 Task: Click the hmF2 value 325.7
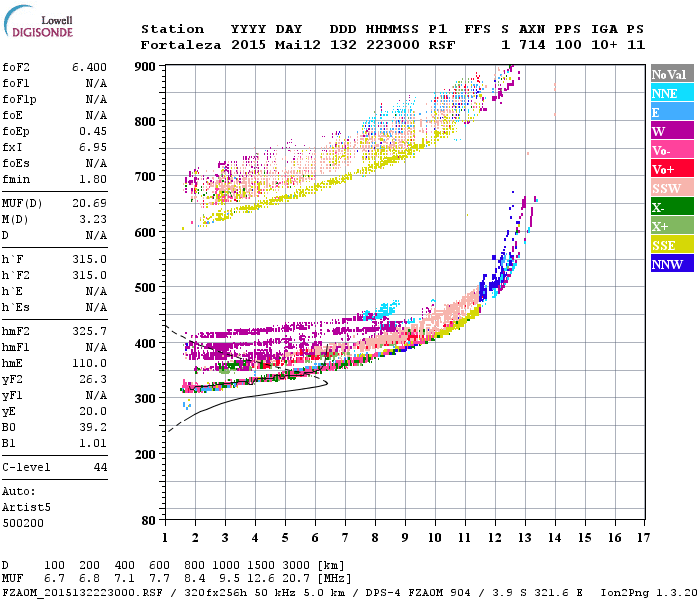pos(89,331)
